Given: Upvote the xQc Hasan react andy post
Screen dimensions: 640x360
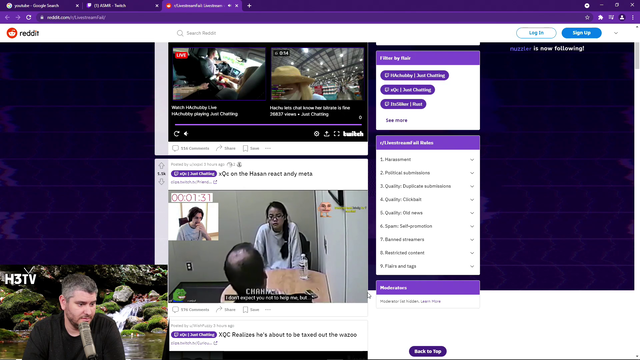Looking at the screenshot, I should click(x=161, y=166).
